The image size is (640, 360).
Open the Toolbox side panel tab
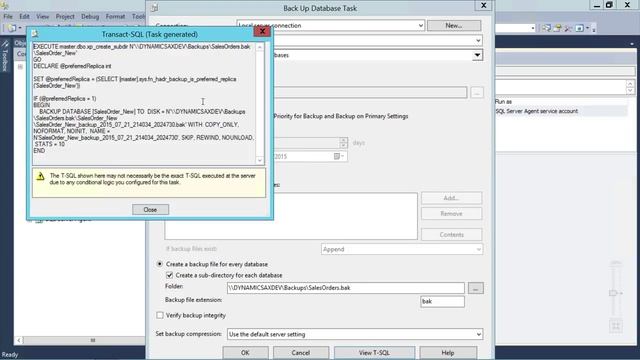click(5, 56)
